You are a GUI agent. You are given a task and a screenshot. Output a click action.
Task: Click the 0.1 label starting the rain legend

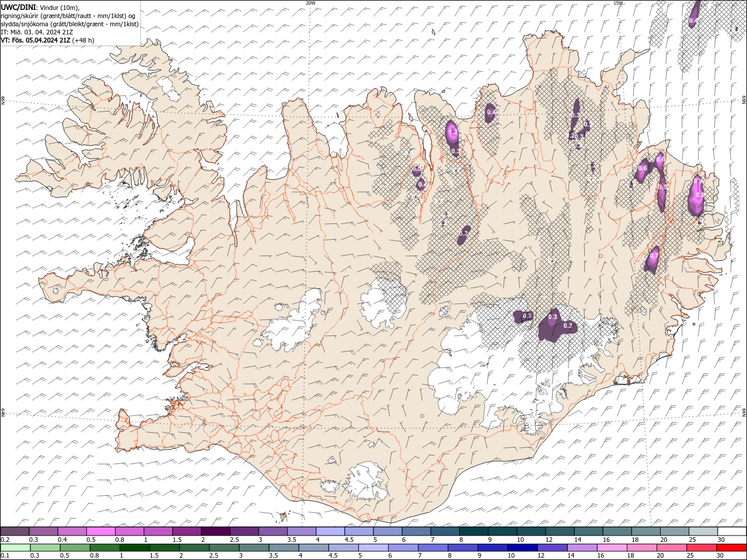pos(5,555)
